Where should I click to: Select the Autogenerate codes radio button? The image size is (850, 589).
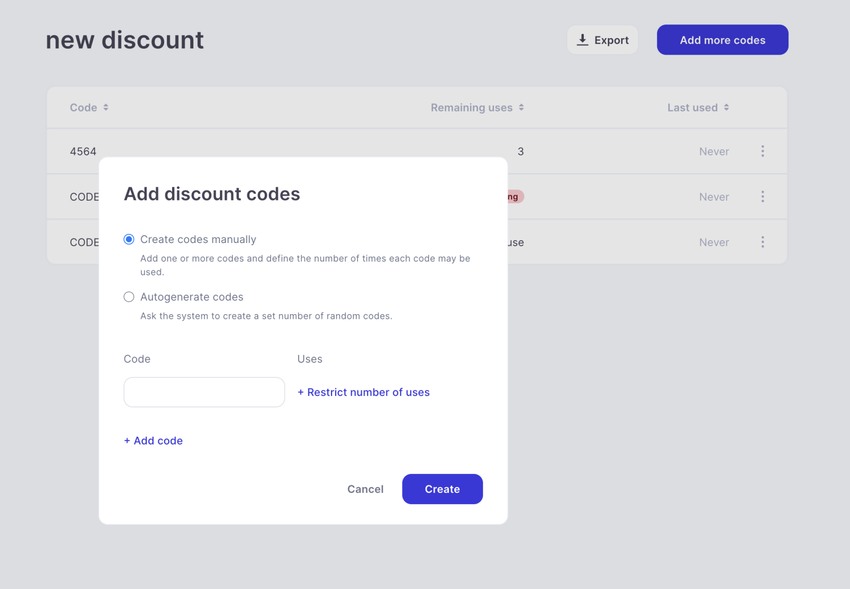pyautogui.click(x=128, y=297)
